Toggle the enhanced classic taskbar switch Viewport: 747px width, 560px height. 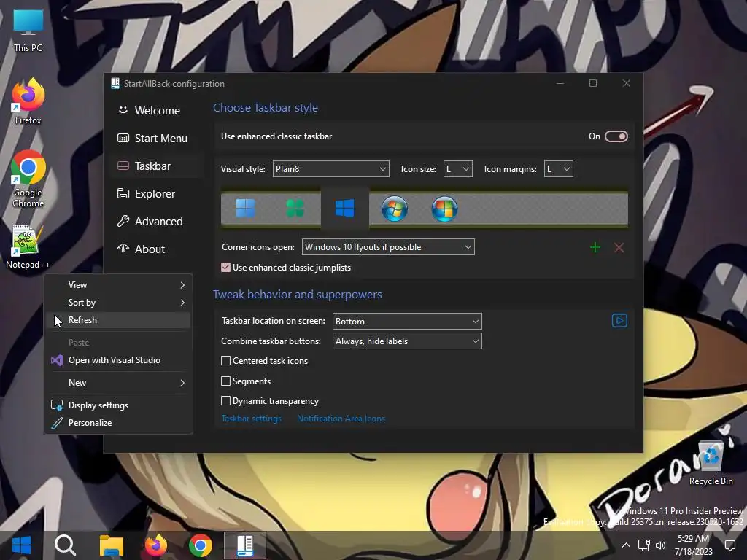click(616, 136)
